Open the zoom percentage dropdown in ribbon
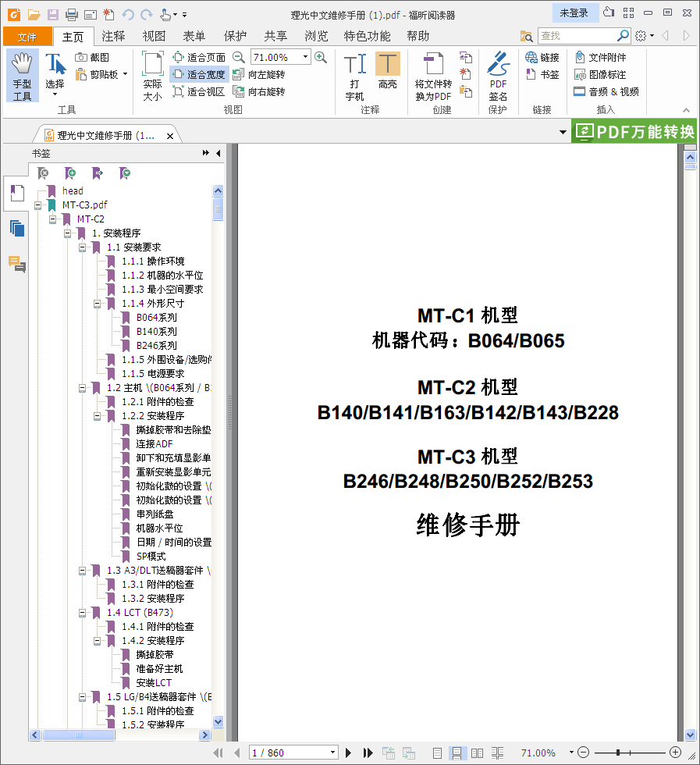This screenshot has width=700, height=765. pyautogui.click(x=305, y=57)
